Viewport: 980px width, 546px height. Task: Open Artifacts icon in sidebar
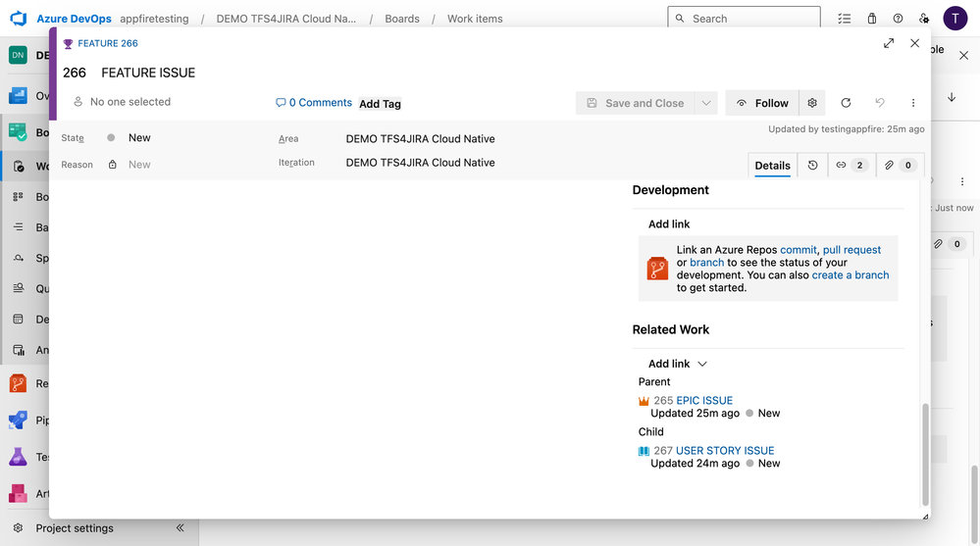pyautogui.click(x=18, y=493)
